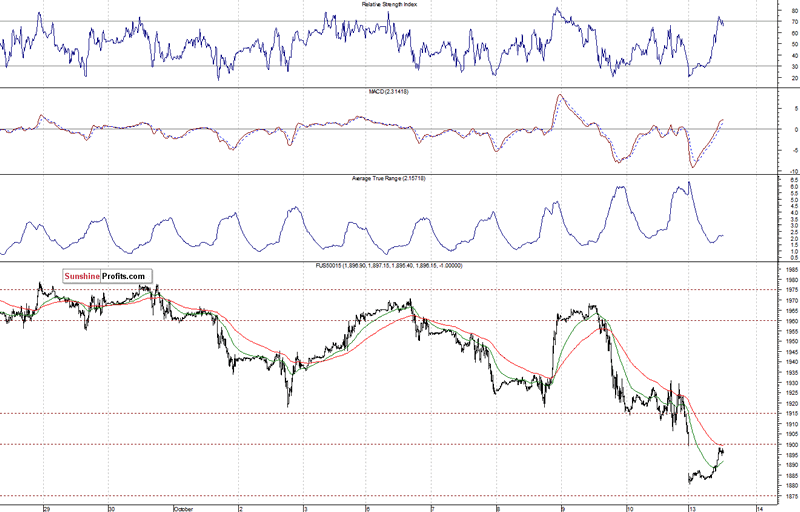The image size is (800, 512).
Task: Click the FUS50015 price chart title
Action: pyautogui.click(x=391, y=265)
